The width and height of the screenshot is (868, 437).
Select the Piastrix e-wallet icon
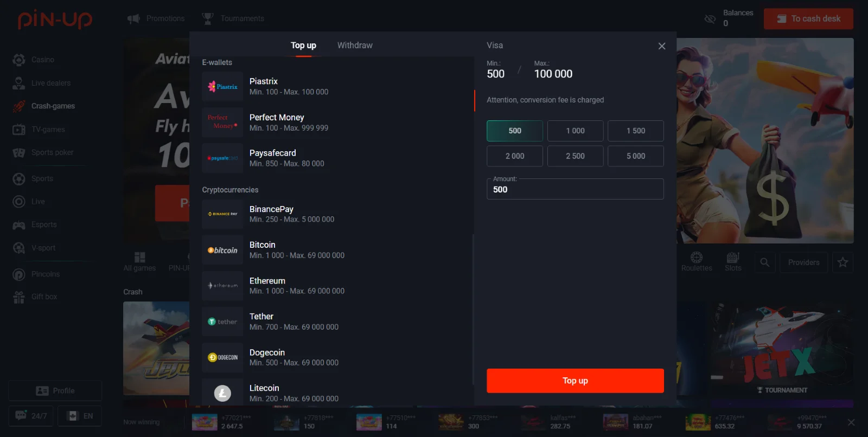pyautogui.click(x=222, y=87)
